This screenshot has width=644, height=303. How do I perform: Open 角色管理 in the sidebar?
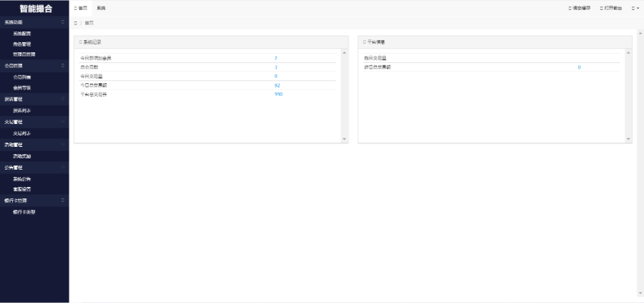point(22,44)
